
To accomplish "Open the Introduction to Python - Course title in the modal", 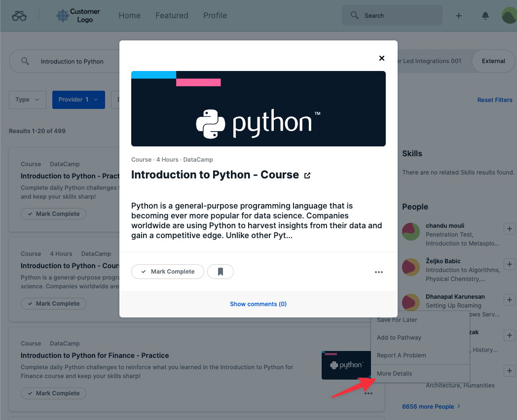I will coord(215,175).
